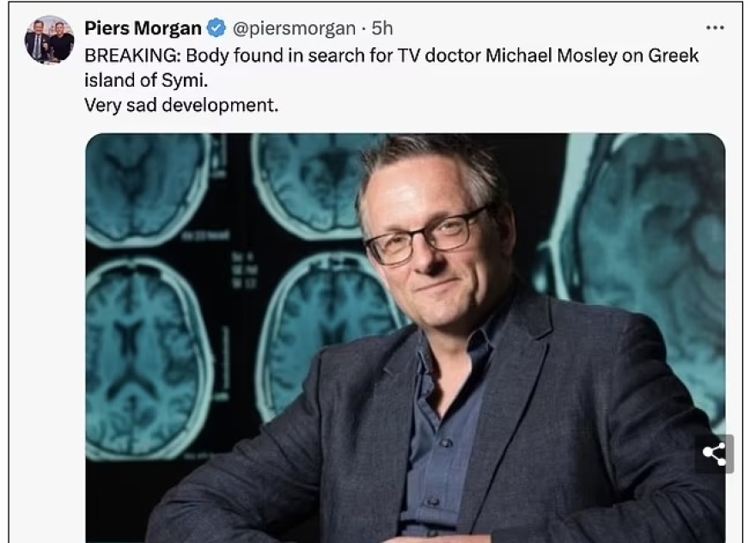Click the word "Greek" in the tweet
This screenshot has height=543, width=756.
(x=673, y=56)
